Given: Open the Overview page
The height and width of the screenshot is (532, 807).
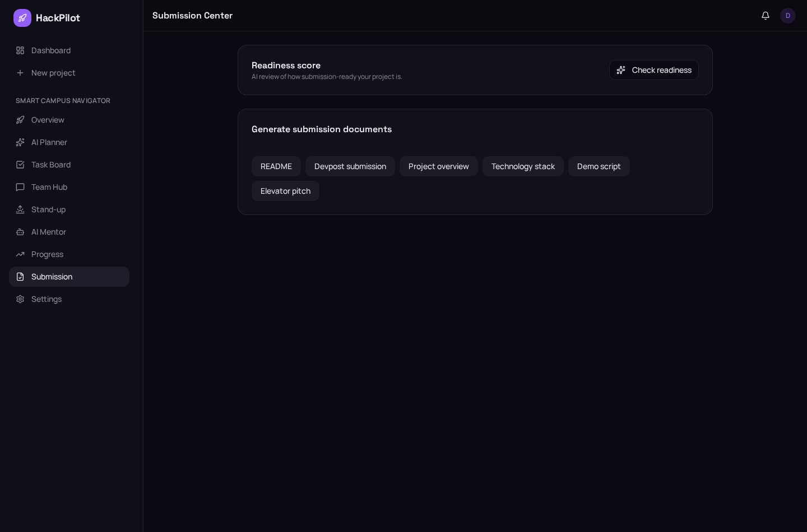Looking at the screenshot, I should click(x=69, y=120).
